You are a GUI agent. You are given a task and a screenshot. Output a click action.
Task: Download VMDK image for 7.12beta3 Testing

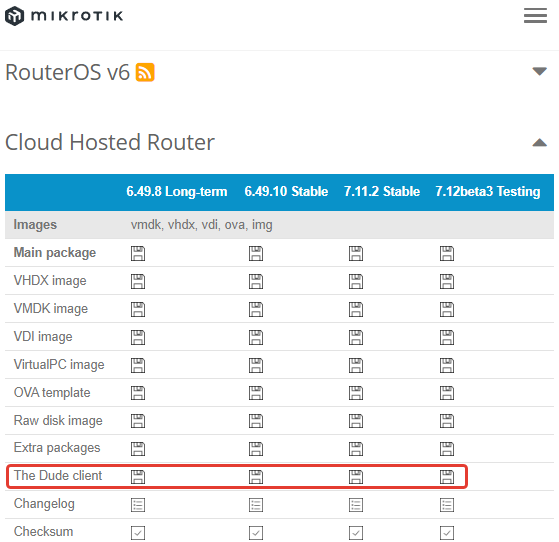tap(447, 309)
